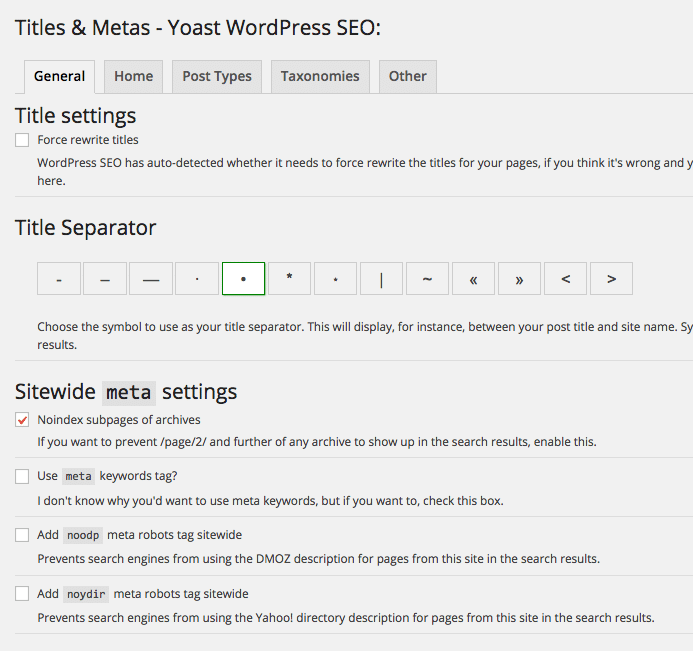Screen dimensions: 693x651
Task: Select the left double-angle quote separator
Action: click(x=473, y=278)
